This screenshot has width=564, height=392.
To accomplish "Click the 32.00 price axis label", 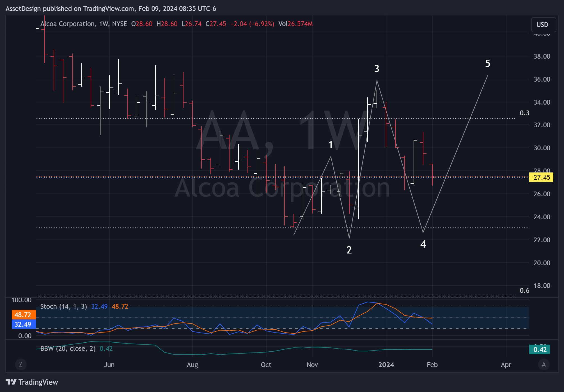I will (542, 125).
